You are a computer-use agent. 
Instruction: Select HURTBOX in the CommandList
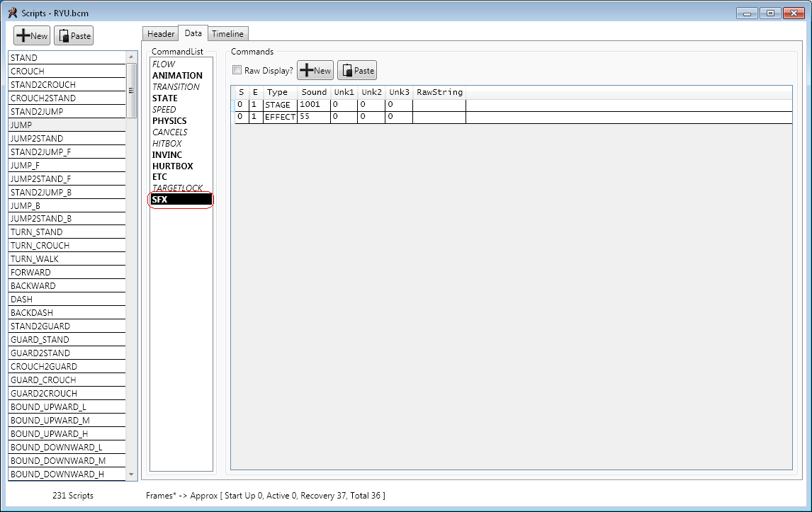click(172, 166)
